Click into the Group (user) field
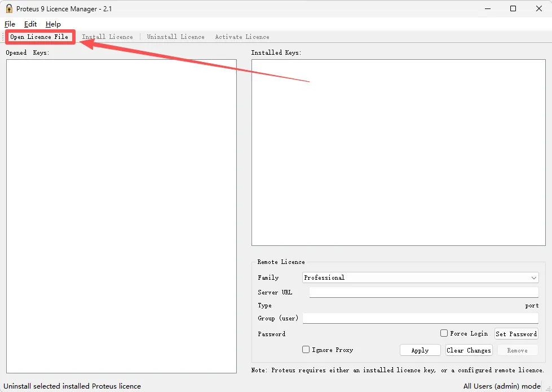Viewport: 552px width, 392px height. 420,318
